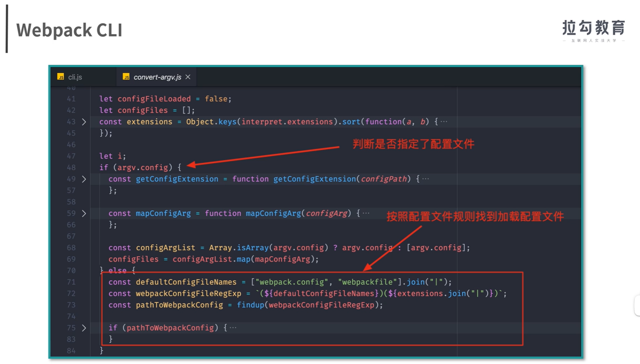Screen dimensions: 640x364
Task: Expand the folded getConfigExtension function at line 49
Action: coord(84,179)
